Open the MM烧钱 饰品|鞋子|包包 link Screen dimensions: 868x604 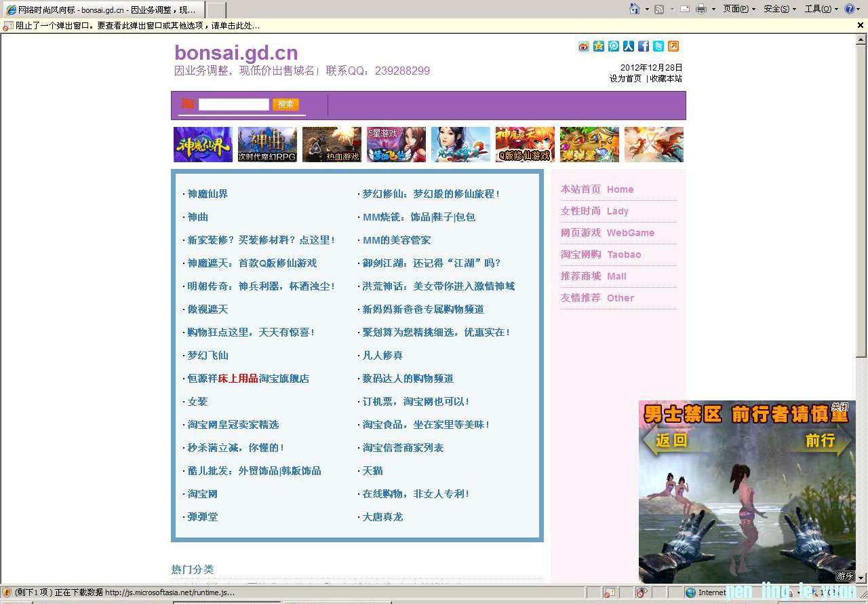[x=419, y=217]
